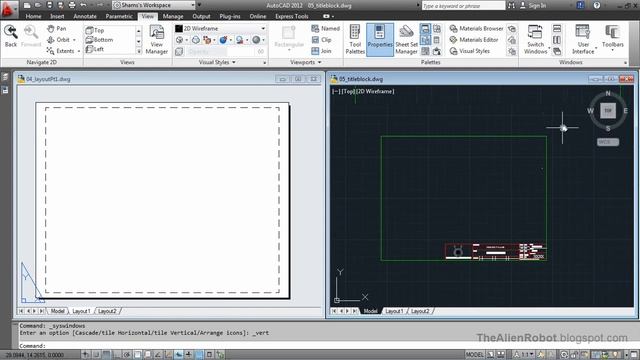Select the Pan tool

(57, 29)
